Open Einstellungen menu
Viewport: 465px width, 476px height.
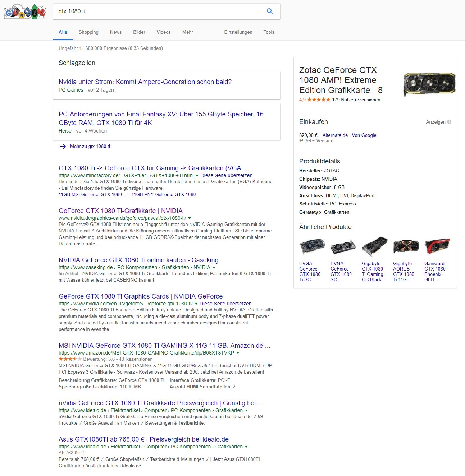(x=238, y=32)
